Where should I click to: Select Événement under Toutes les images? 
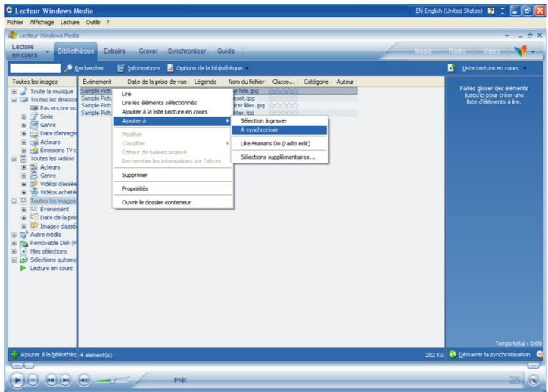pyautogui.click(x=54, y=210)
